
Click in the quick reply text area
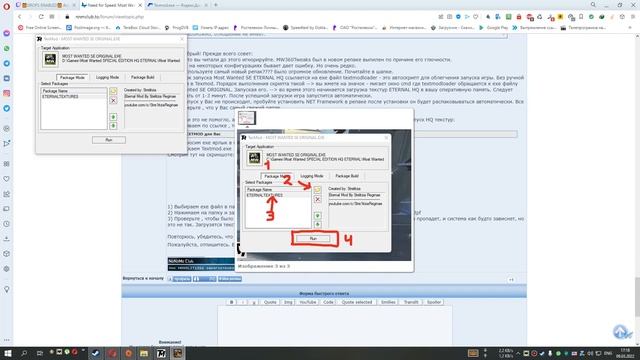(x=335, y=326)
